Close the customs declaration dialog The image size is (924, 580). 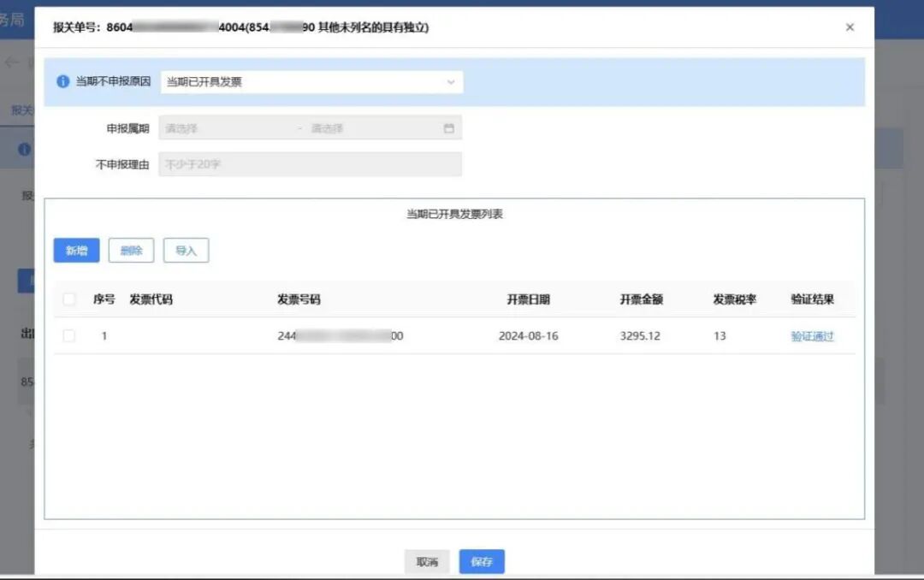[x=850, y=27]
